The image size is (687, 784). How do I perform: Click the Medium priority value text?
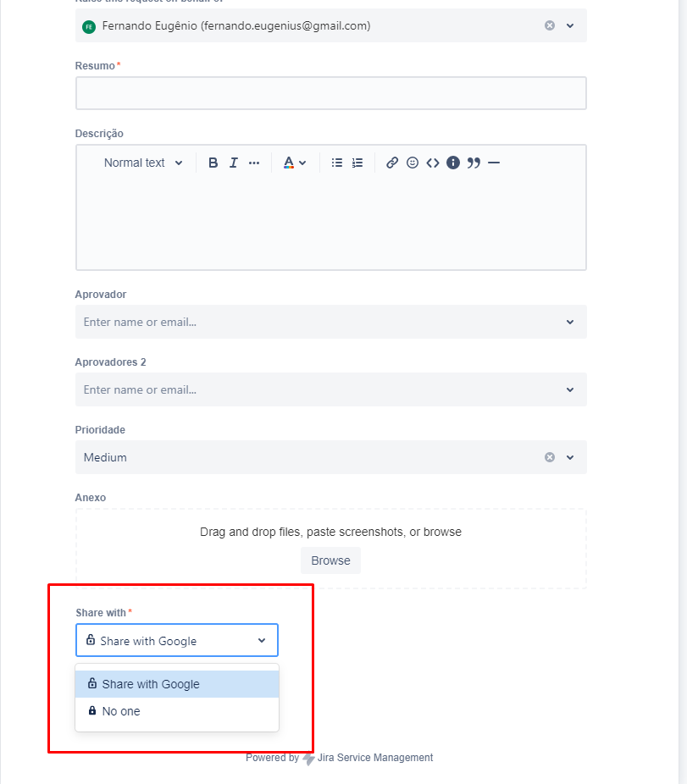105,457
